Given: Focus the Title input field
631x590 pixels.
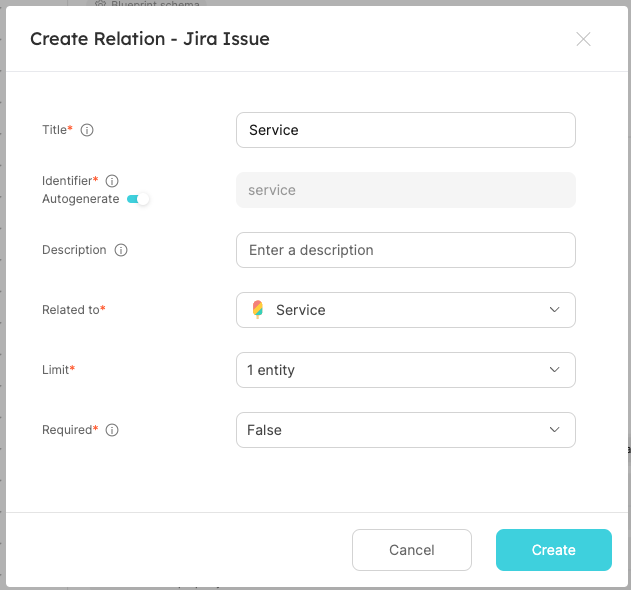Looking at the screenshot, I should click(406, 130).
